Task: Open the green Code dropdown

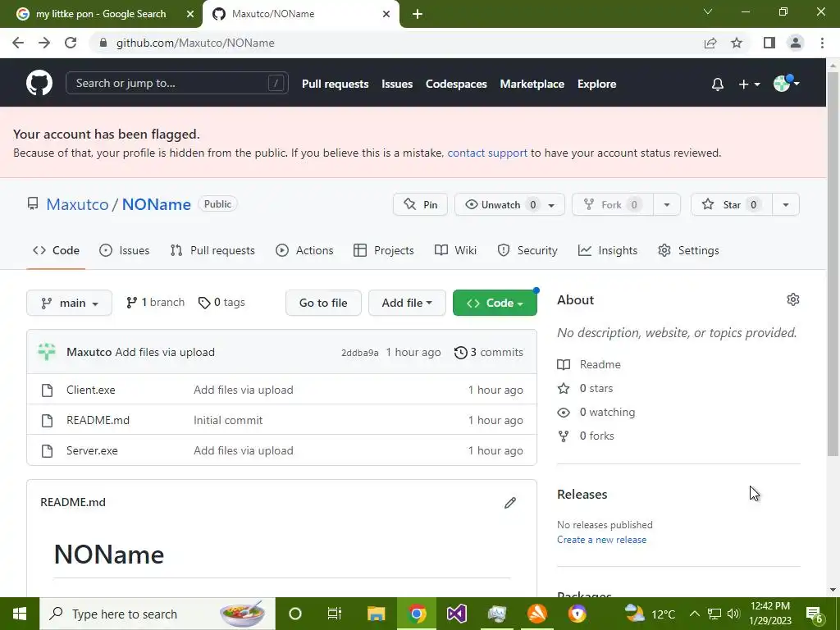Action: click(x=495, y=303)
